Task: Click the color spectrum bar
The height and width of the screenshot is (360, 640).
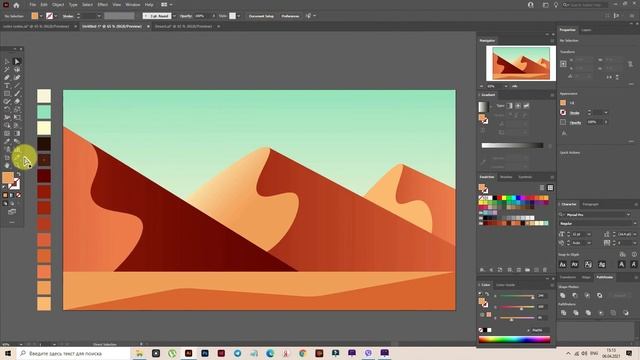Action: (x=514, y=339)
